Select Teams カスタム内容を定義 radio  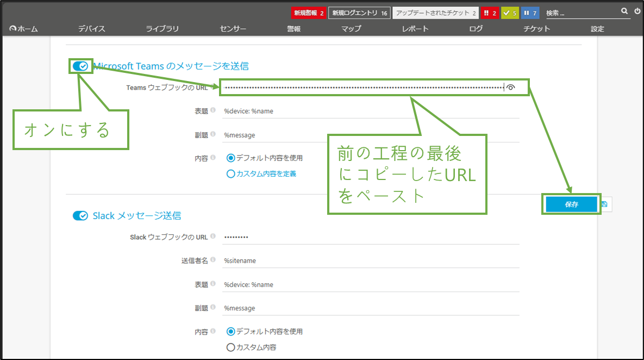pos(231,174)
